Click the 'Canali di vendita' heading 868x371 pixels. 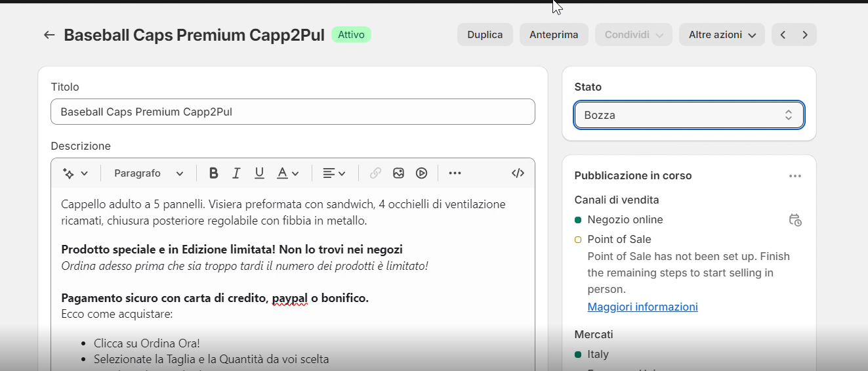coord(617,200)
